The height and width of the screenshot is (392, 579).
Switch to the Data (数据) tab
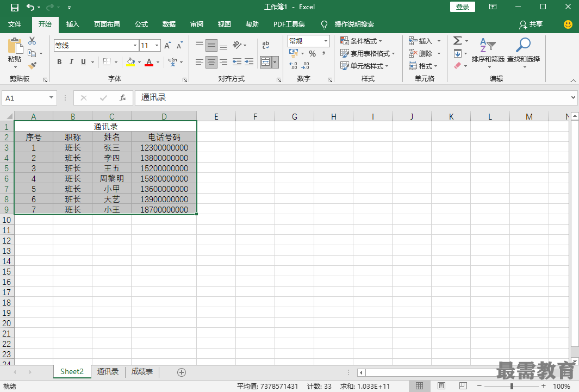pos(169,24)
